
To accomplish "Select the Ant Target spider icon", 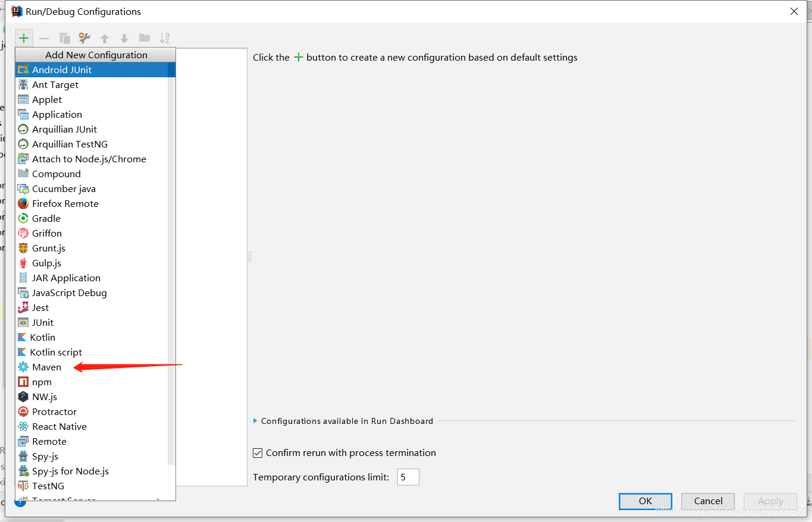I will [23, 84].
